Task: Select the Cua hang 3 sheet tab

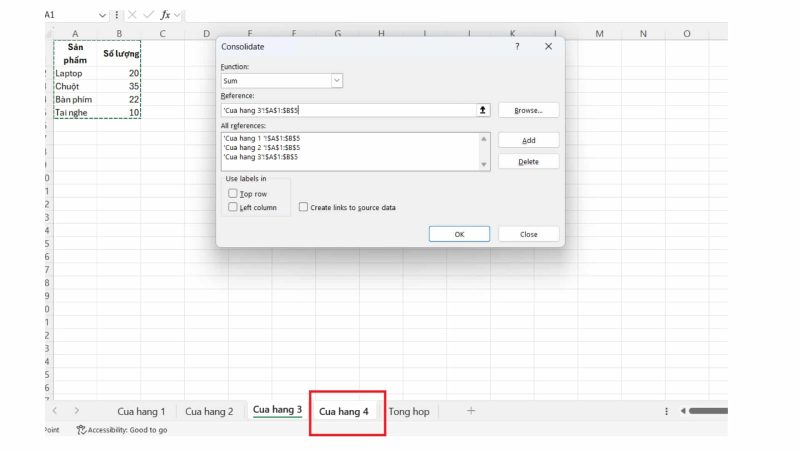Action: [277, 410]
